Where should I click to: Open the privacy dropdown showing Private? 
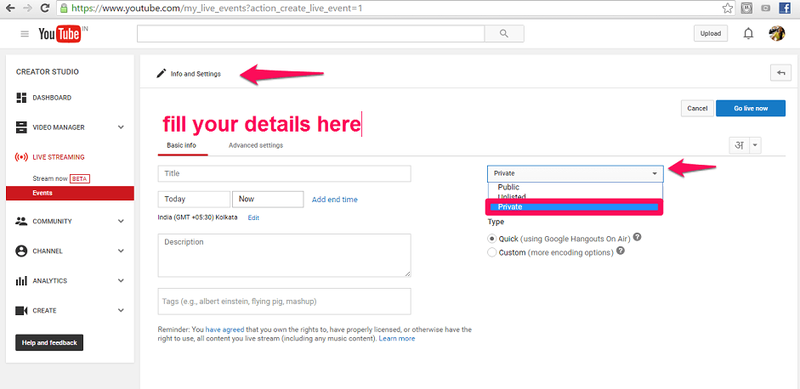[576, 174]
